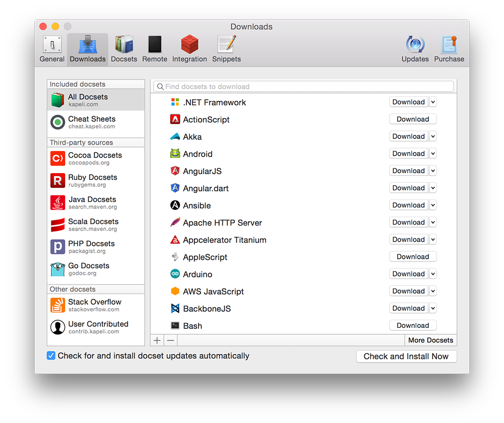504x423 pixels.
Task: Click the Akka docset icon
Action: pos(175,136)
